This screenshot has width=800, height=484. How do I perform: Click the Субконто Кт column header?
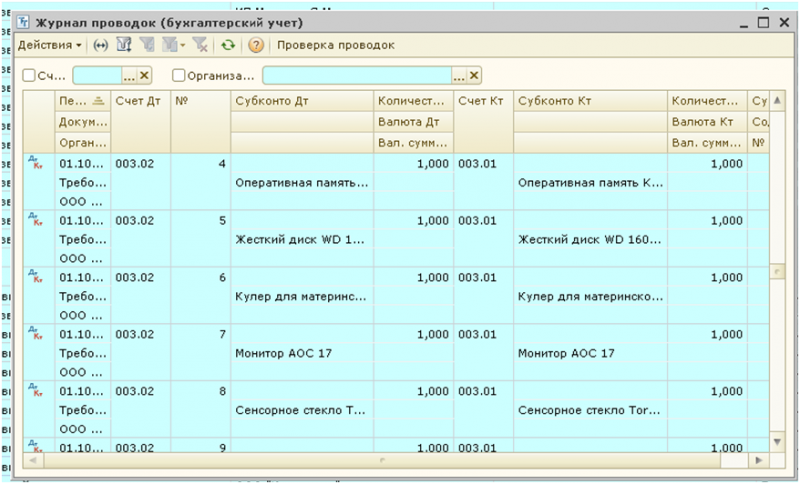tap(590, 101)
